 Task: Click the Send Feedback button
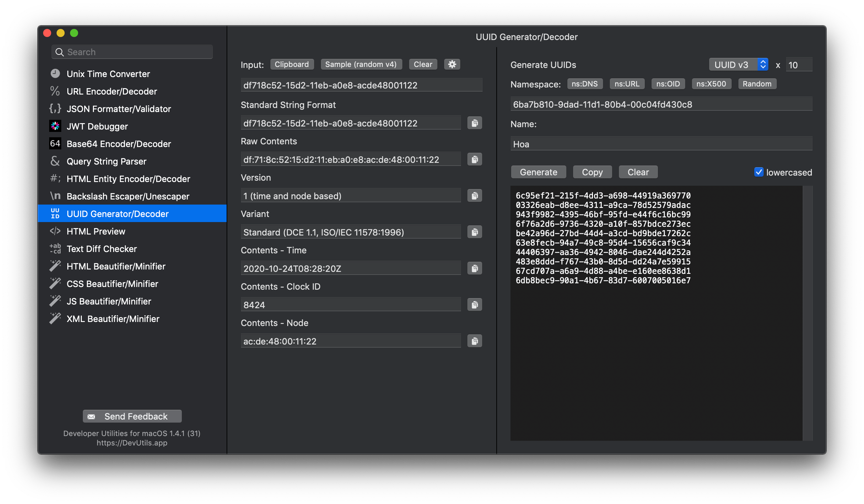click(132, 416)
